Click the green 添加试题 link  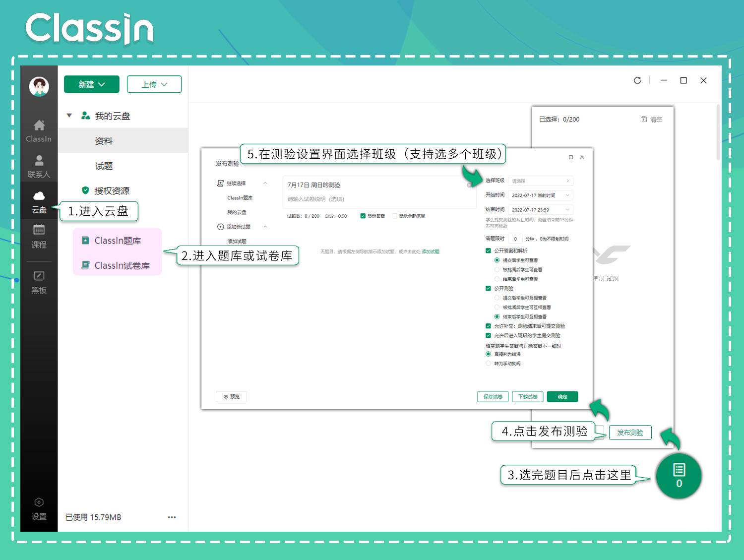tap(431, 251)
